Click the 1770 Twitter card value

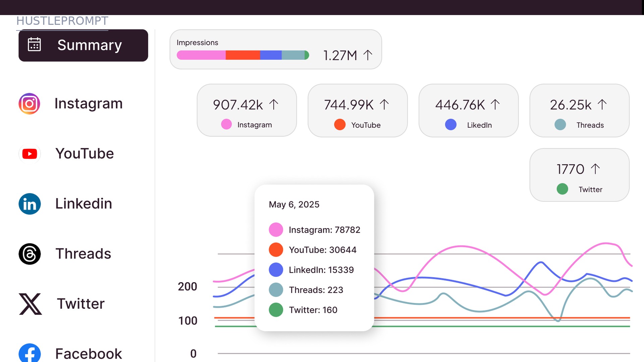point(571,169)
